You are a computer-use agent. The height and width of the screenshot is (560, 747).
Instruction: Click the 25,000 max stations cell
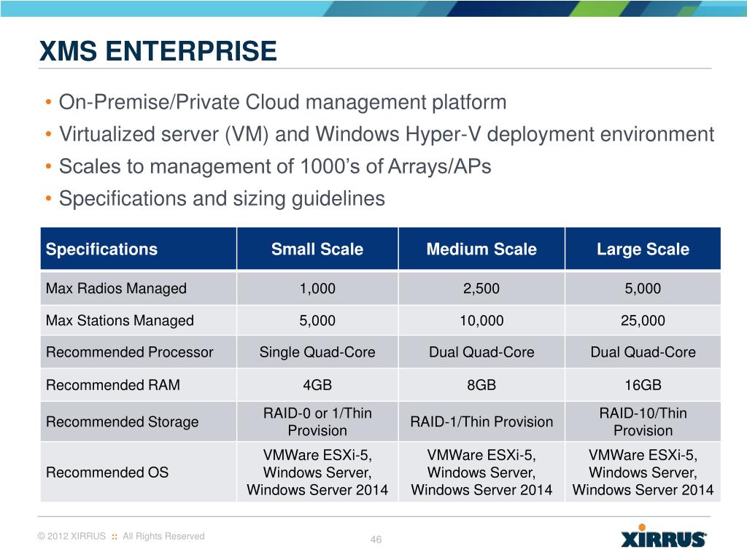643,321
